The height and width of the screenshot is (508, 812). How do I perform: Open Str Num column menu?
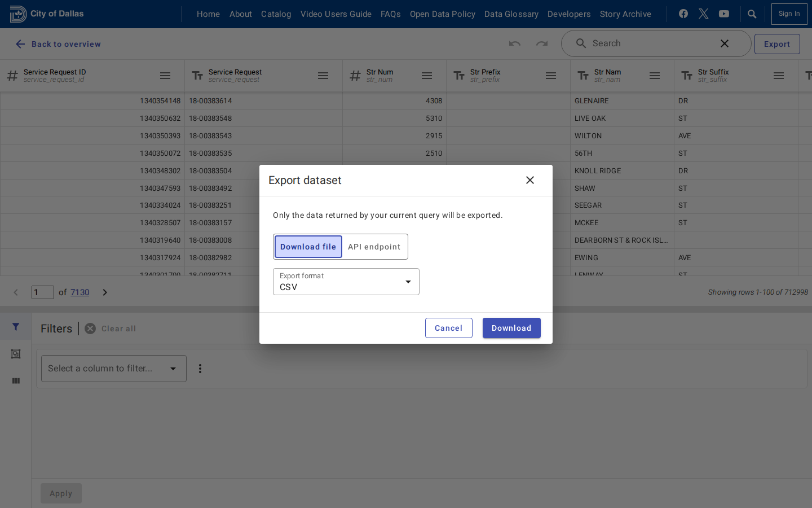tap(427, 76)
